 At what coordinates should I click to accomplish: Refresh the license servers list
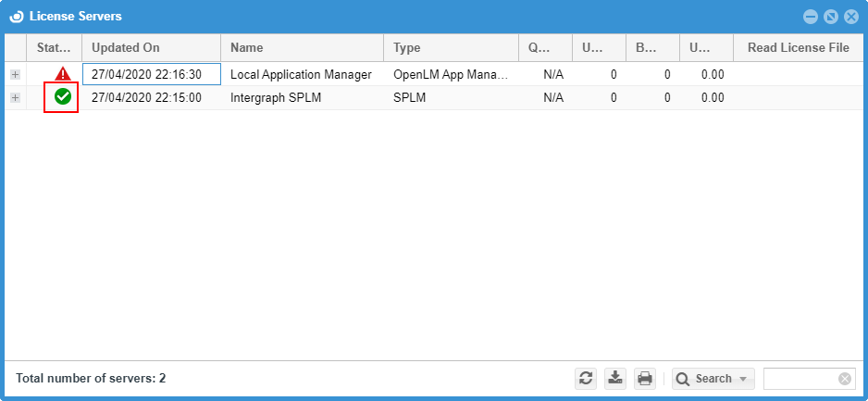(x=585, y=378)
